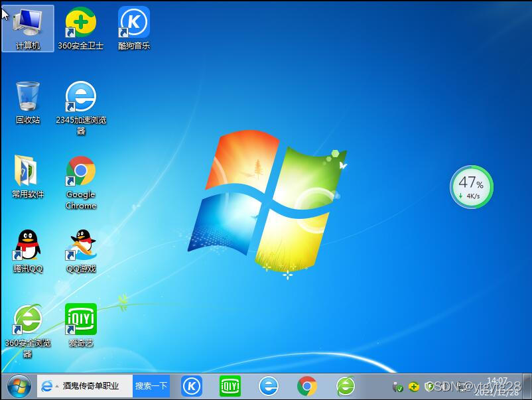Click the Show desktop button
Image resolution: width=532 pixels, height=400 pixels.
[527, 386]
